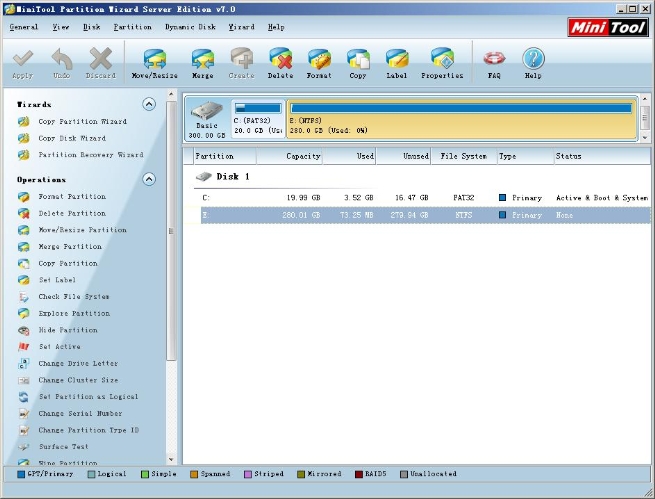Collapse the Wizards section
655x499 pixels.
point(149,104)
